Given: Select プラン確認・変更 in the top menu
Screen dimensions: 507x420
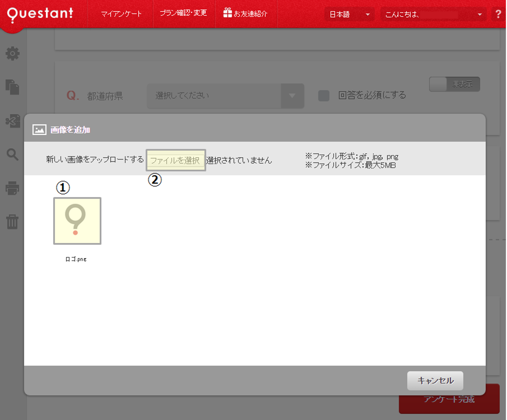Looking at the screenshot, I should pos(184,13).
